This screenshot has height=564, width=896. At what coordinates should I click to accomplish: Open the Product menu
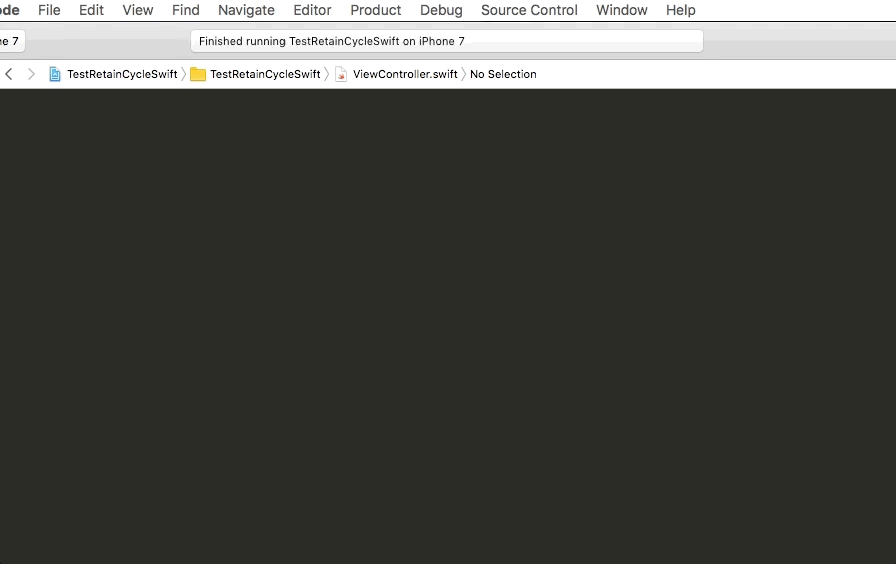pyautogui.click(x=375, y=10)
